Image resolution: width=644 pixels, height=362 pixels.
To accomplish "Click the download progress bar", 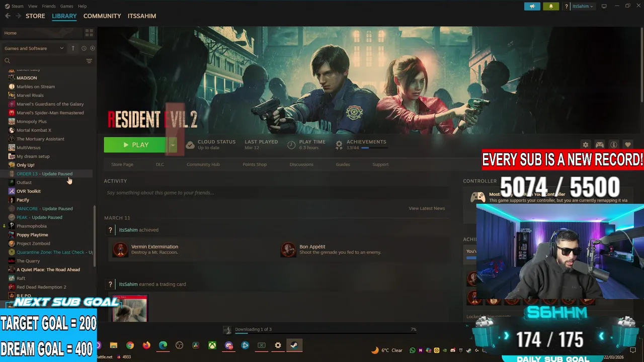I will point(325,333).
